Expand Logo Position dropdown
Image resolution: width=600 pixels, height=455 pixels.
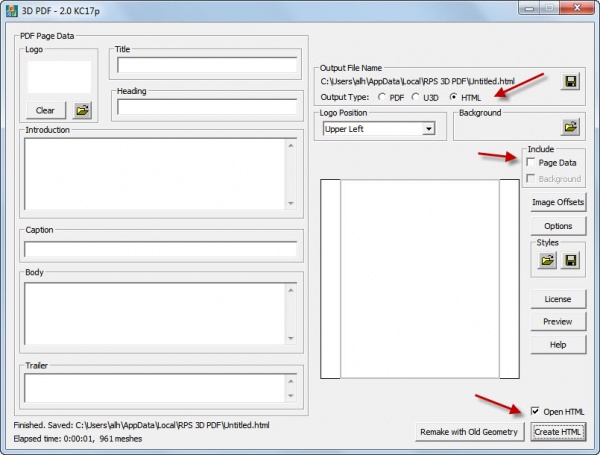coord(429,129)
